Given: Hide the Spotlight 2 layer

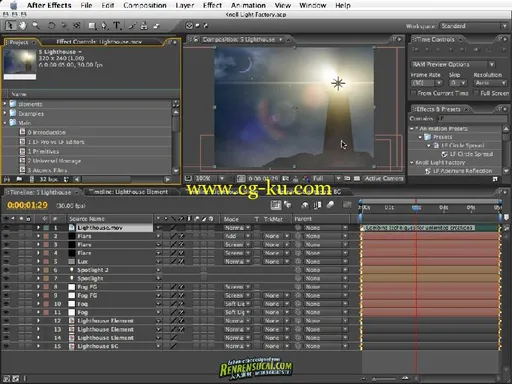Looking at the screenshot, I should pos(6,270).
